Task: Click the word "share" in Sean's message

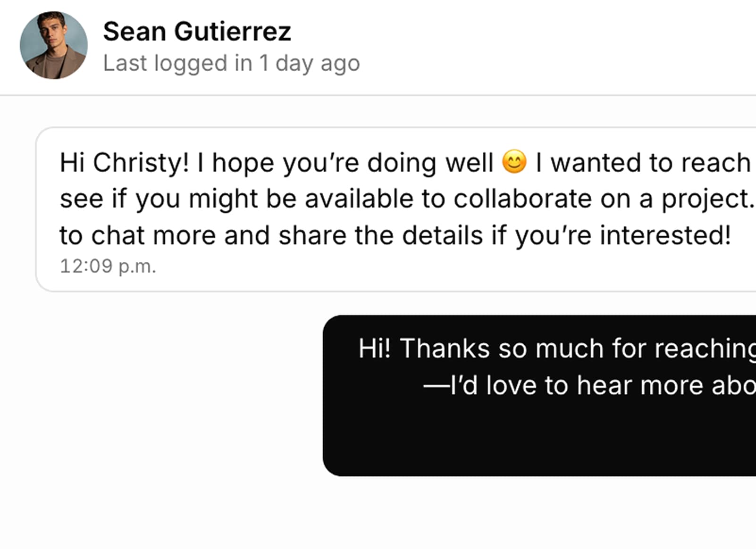Action: click(x=312, y=235)
